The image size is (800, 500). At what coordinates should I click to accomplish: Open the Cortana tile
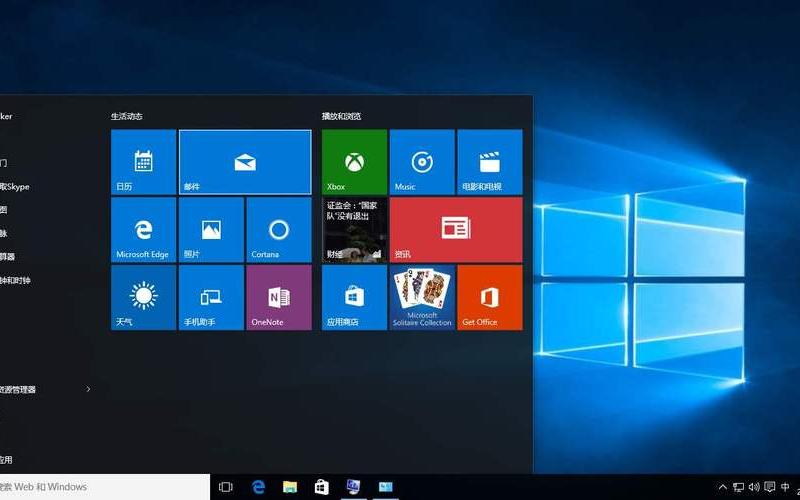[279, 230]
